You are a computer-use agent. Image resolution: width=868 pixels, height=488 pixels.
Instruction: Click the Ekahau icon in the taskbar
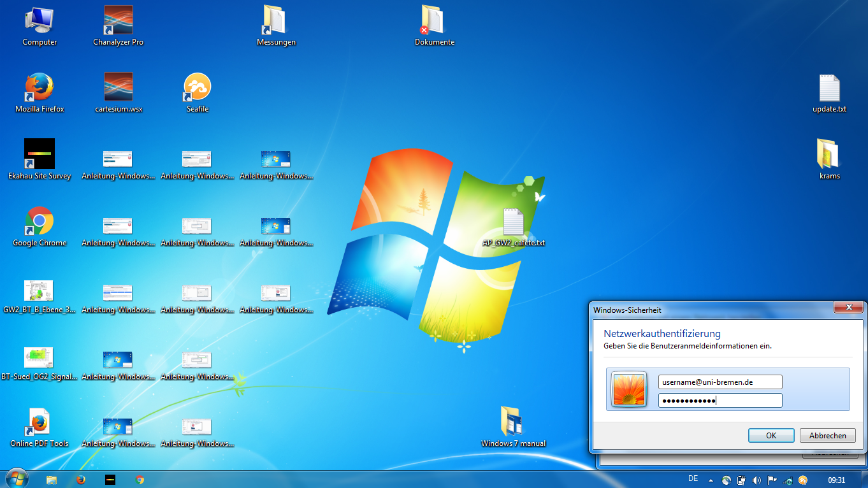pyautogui.click(x=110, y=480)
